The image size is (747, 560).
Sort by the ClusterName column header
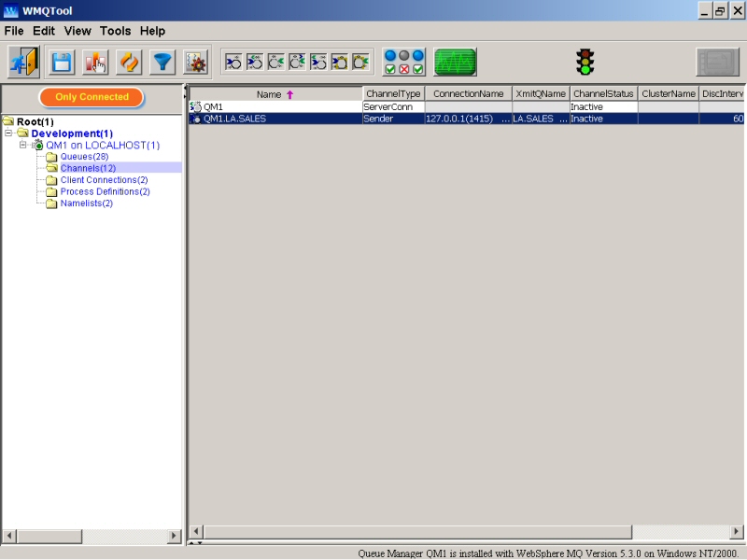tap(669, 94)
